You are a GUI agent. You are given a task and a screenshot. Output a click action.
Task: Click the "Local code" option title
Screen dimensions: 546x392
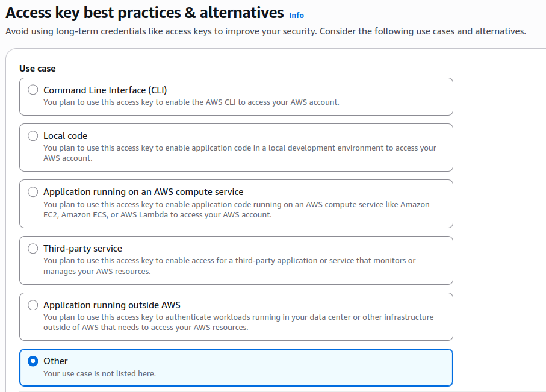tap(65, 136)
